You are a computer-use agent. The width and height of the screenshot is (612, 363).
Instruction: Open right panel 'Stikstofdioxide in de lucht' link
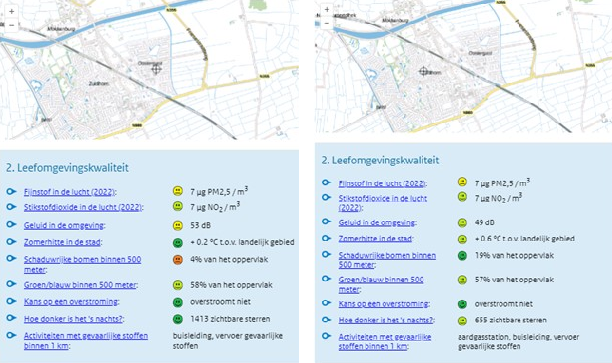383,203
